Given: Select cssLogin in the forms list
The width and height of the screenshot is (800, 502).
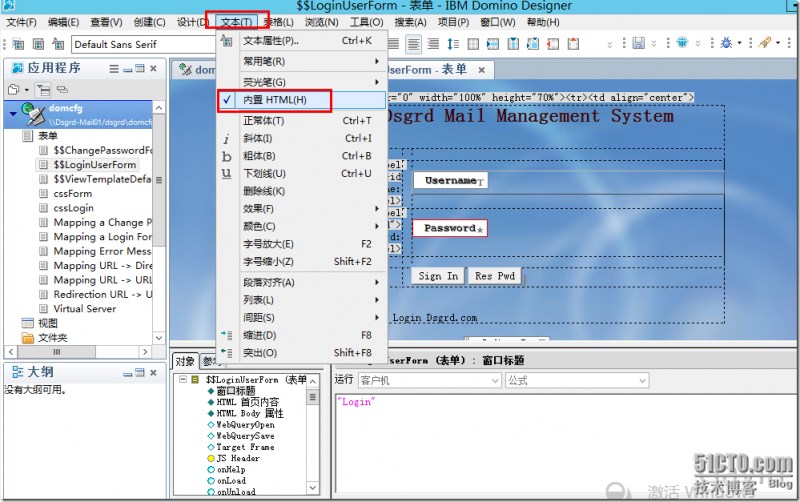Looking at the screenshot, I should click(72, 208).
